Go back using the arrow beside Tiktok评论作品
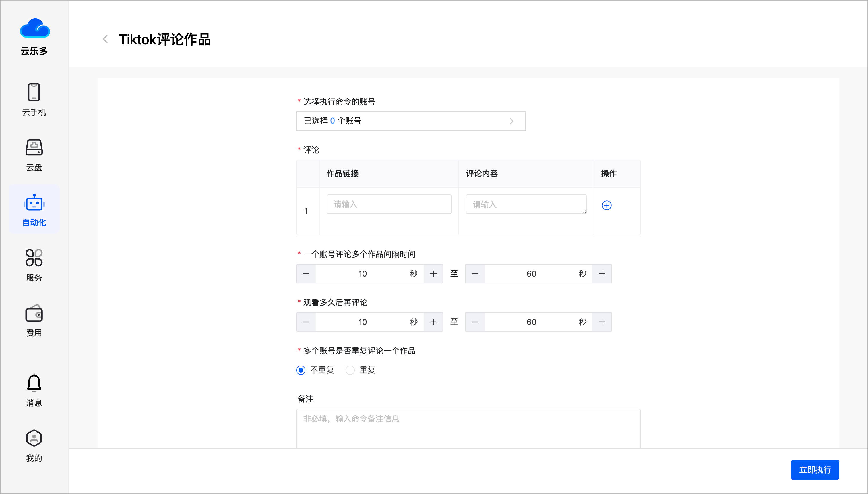Screen dimensions: 868x494 tap(105, 39)
